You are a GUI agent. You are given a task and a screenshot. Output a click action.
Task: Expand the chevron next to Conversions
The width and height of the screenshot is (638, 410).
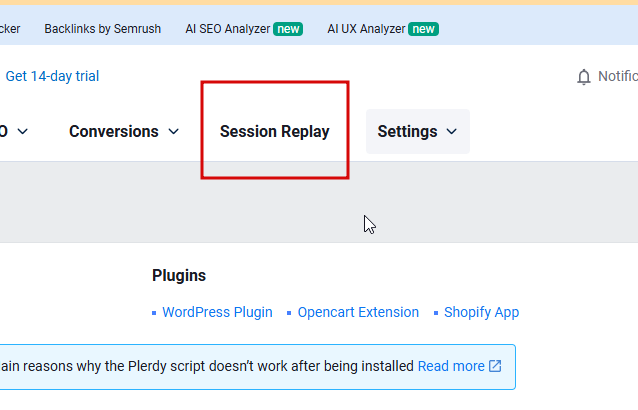[x=174, y=132]
